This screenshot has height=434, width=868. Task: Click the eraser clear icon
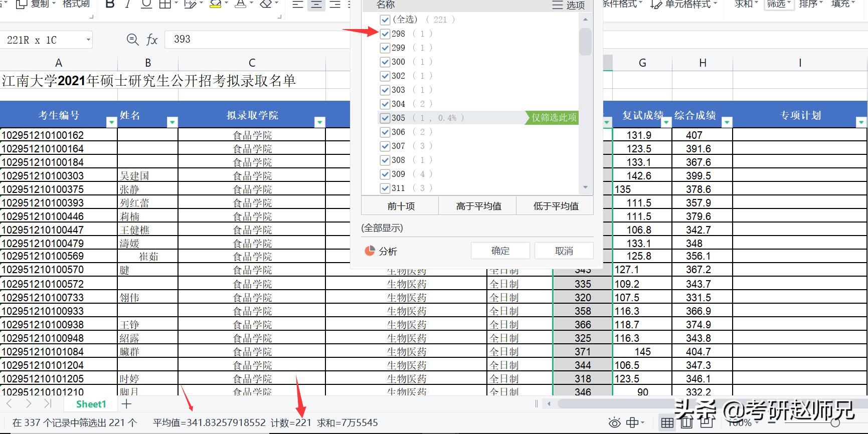pyautogui.click(x=266, y=4)
